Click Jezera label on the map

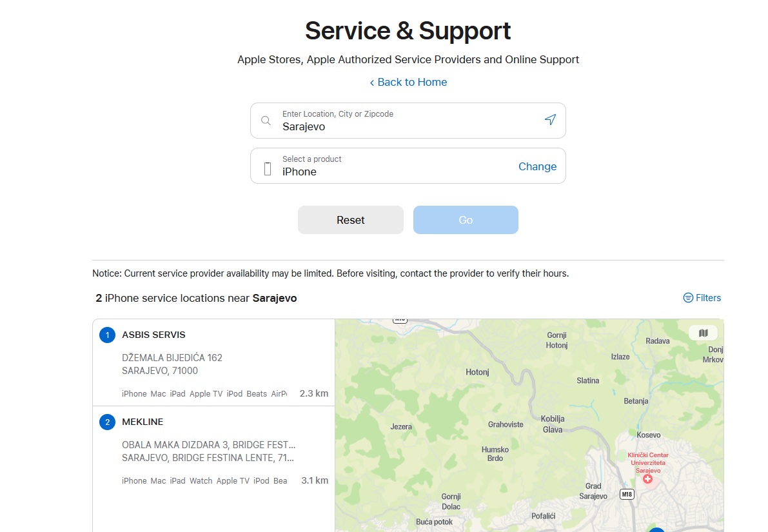[401, 427]
